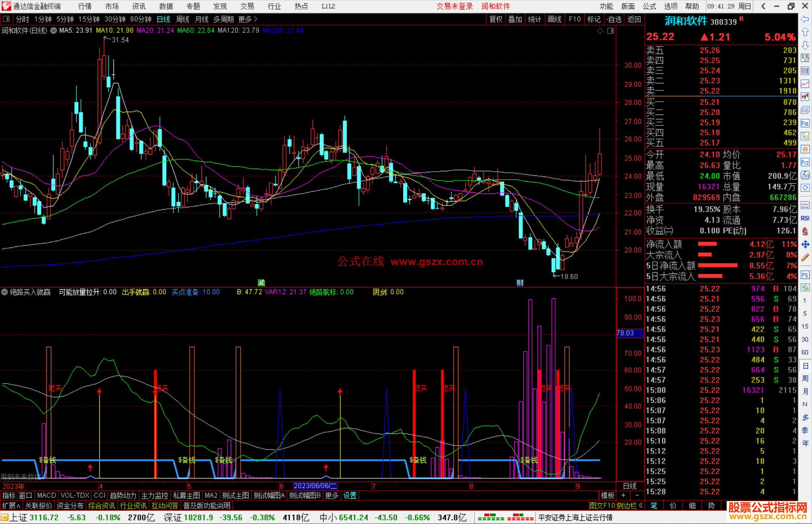Open the 多周期 multi-period option

click(223, 19)
